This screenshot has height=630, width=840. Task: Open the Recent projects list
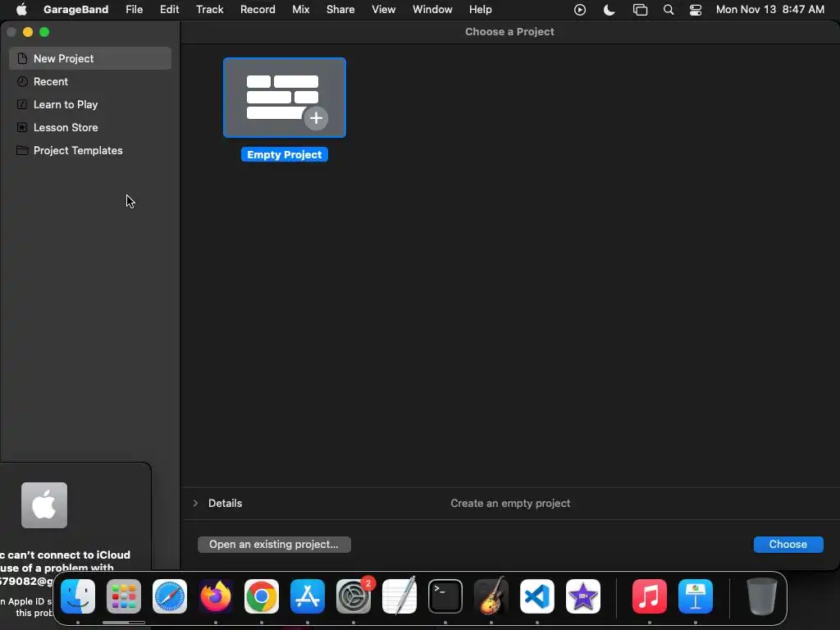pos(90,81)
